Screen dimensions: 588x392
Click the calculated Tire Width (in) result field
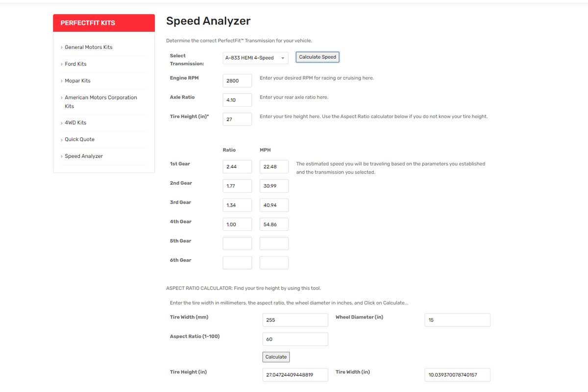(457, 375)
